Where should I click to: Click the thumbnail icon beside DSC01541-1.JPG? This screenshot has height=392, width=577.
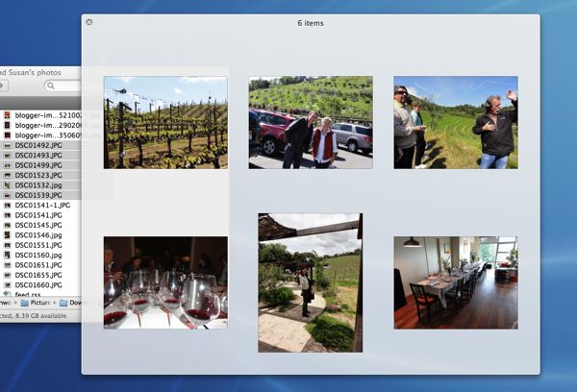(7, 206)
